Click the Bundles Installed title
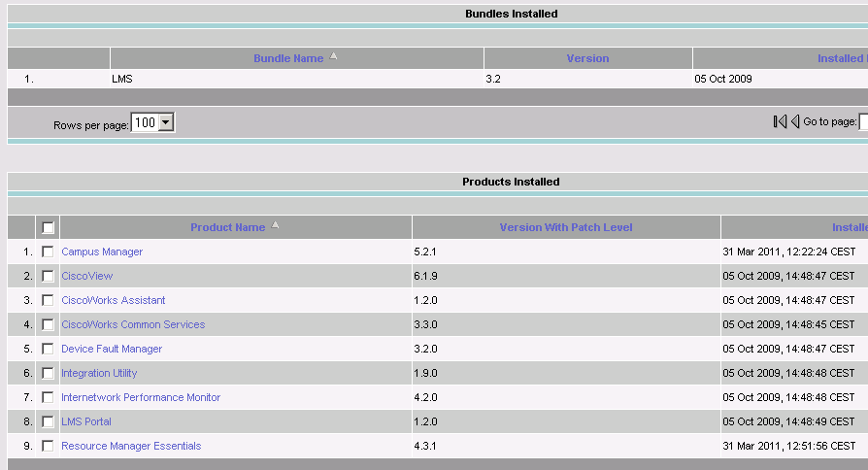Image resolution: width=868 pixels, height=470 pixels. click(x=511, y=14)
